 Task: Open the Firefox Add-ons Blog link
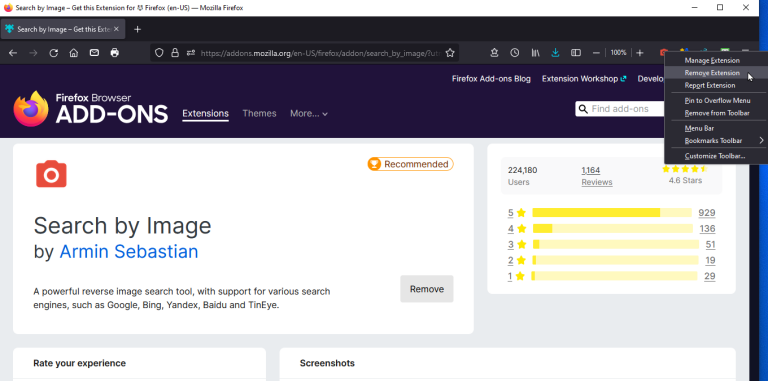click(491, 79)
